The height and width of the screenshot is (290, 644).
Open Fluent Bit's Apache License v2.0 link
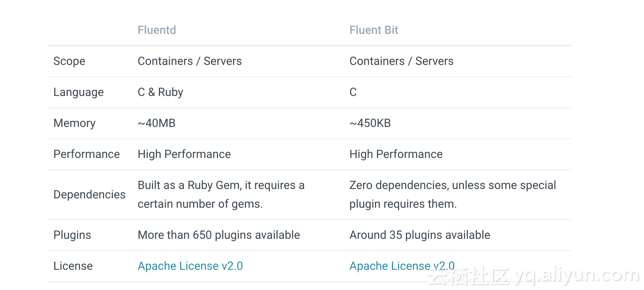(x=402, y=266)
